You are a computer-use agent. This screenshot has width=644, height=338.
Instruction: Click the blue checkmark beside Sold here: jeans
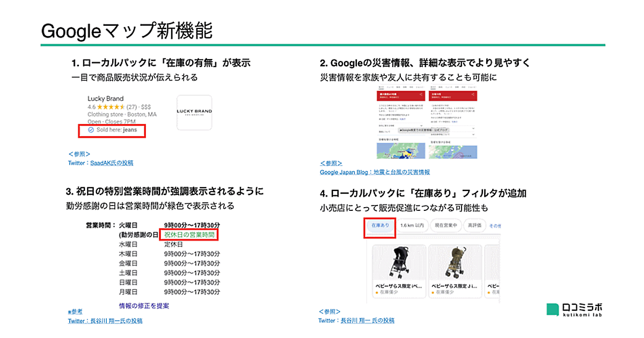91,130
